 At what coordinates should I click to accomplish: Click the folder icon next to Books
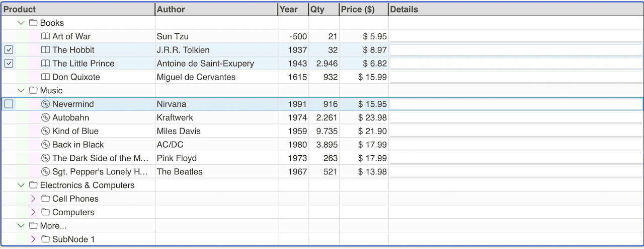click(33, 23)
